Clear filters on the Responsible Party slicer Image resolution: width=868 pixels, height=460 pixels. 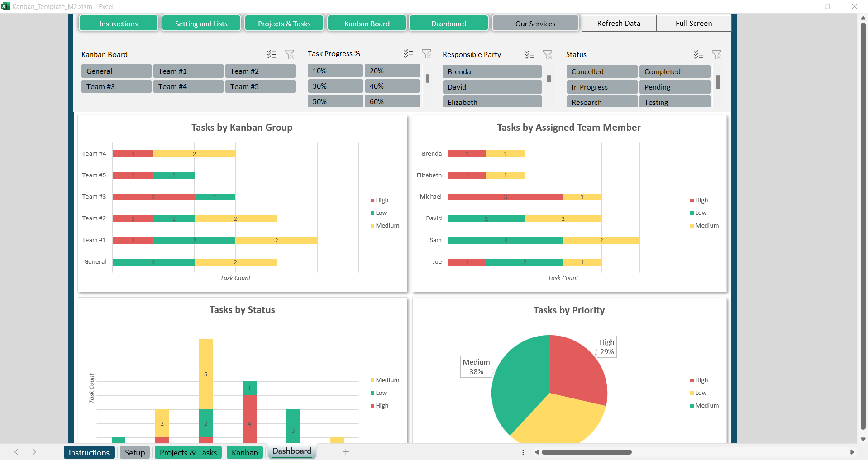(x=548, y=54)
